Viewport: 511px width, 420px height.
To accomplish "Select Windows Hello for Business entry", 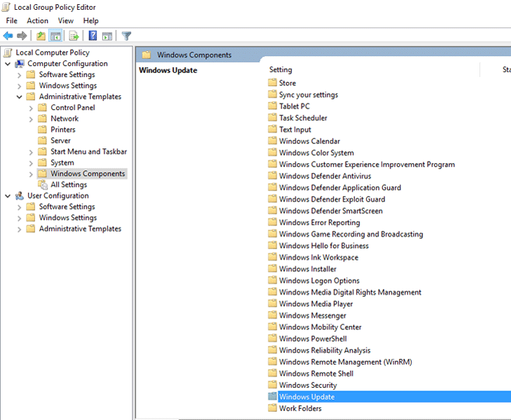I will [323, 246].
